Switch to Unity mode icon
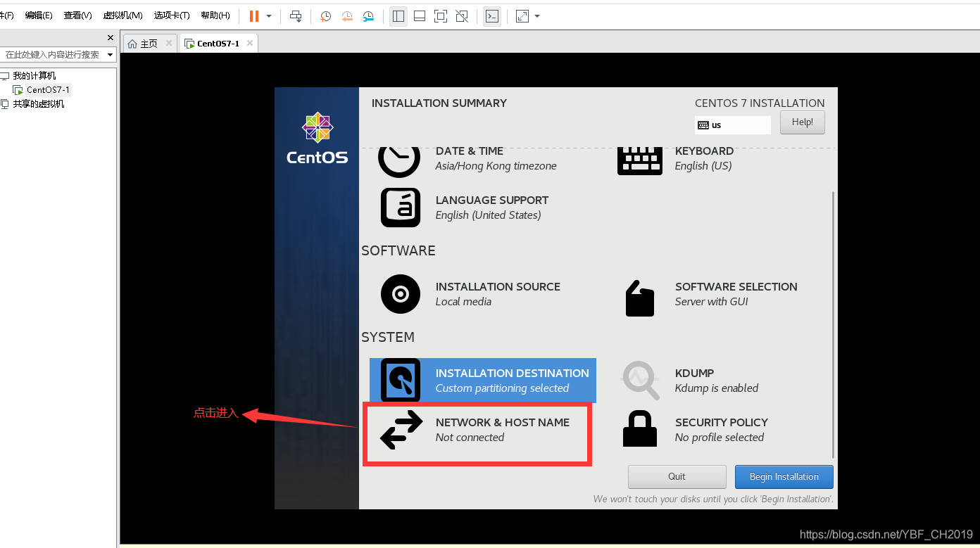 coord(462,15)
